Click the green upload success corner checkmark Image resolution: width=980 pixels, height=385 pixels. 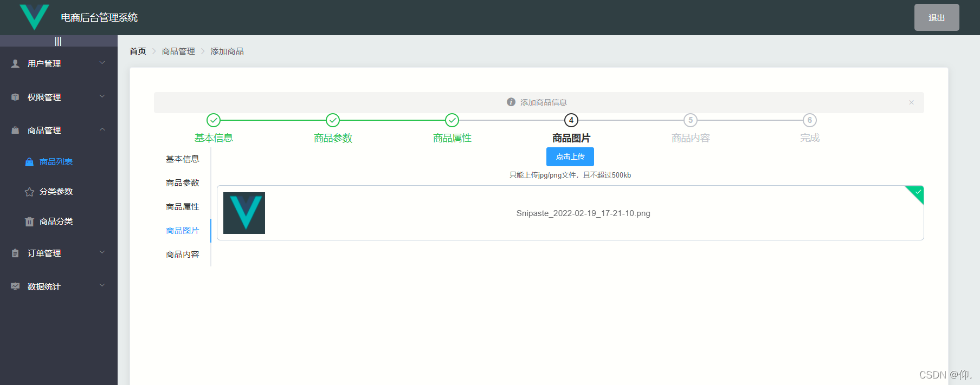(917, 192)
